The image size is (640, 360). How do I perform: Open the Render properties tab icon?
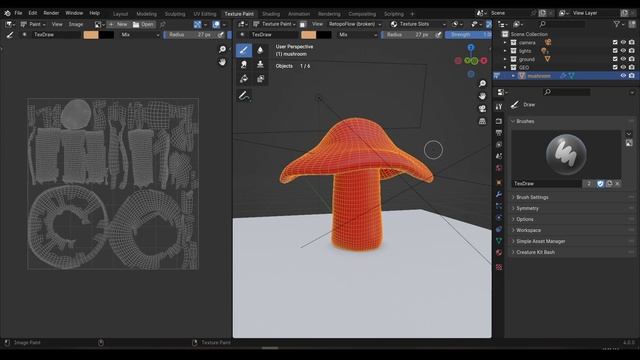point(499,121)
